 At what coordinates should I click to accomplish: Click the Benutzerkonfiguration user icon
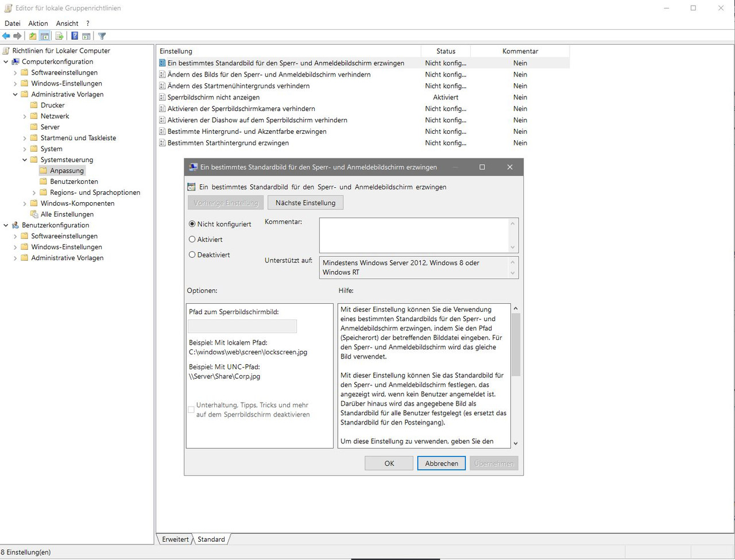16,225
